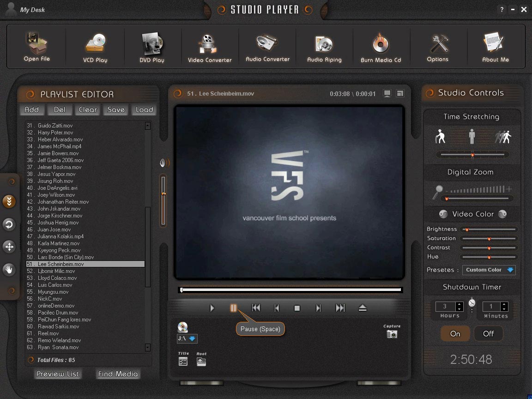Switch to full screen monitor view
This screenshot has height=399, width=532.
coord(387,93)
